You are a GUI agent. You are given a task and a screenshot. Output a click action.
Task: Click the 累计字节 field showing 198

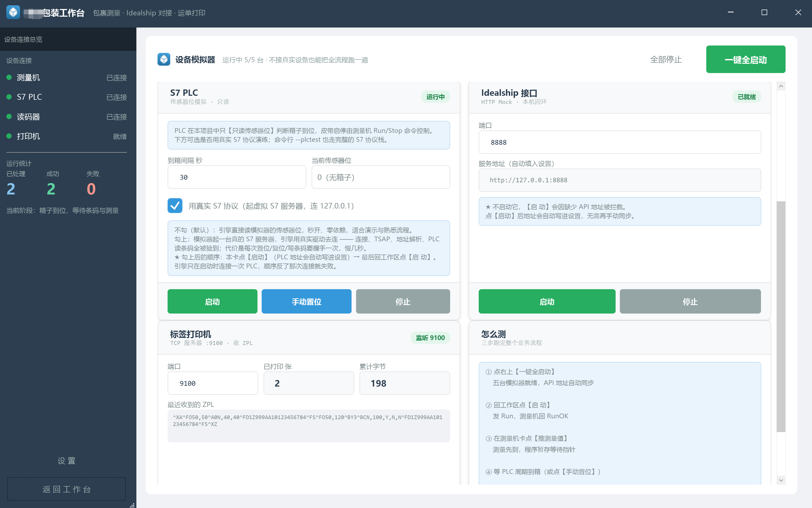click(x=405, y=383)
